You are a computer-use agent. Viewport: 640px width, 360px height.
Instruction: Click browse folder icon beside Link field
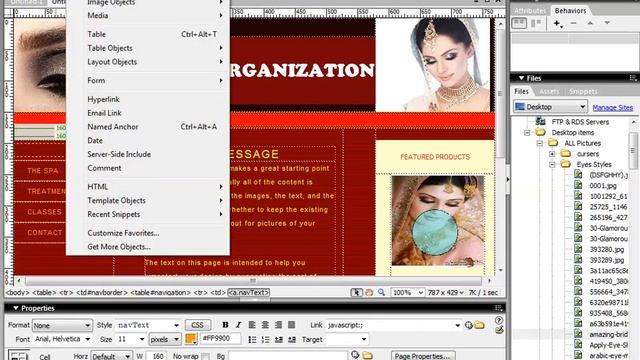tap(480, 325)
